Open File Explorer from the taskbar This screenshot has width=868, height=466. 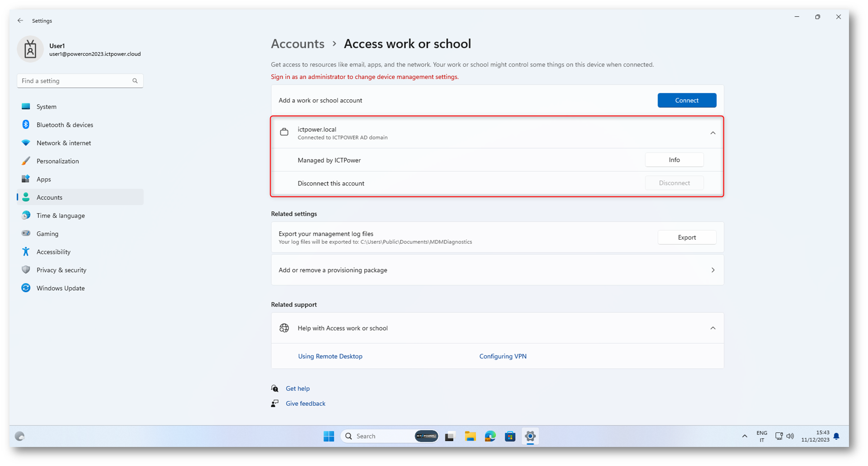click(470, 437)
